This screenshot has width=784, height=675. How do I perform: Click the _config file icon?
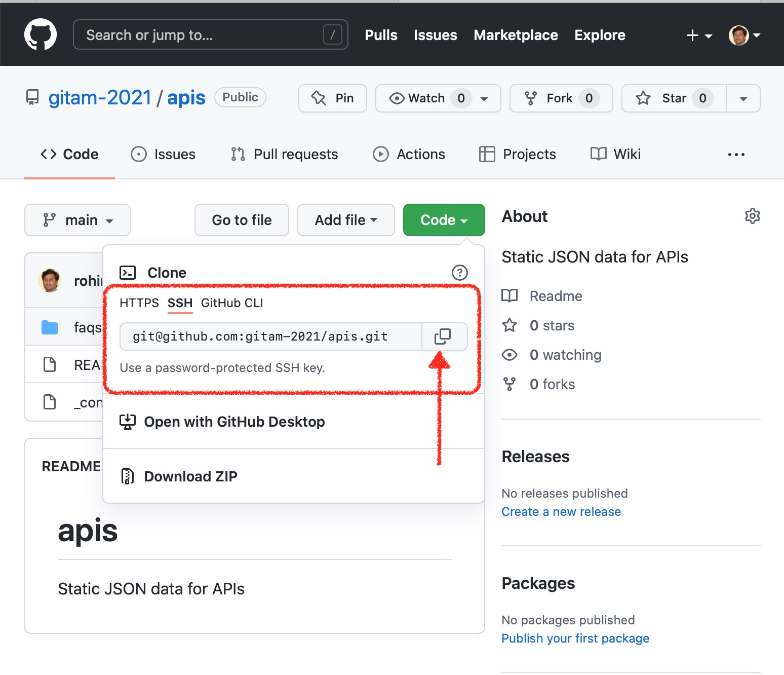coord(50,402)
